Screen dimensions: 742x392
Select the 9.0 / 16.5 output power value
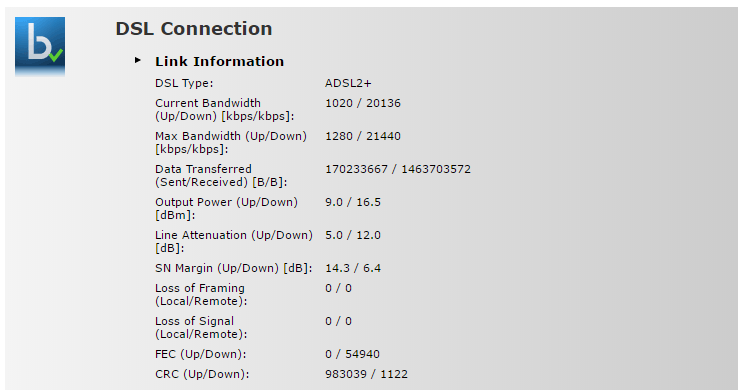(x=353, y=202)
